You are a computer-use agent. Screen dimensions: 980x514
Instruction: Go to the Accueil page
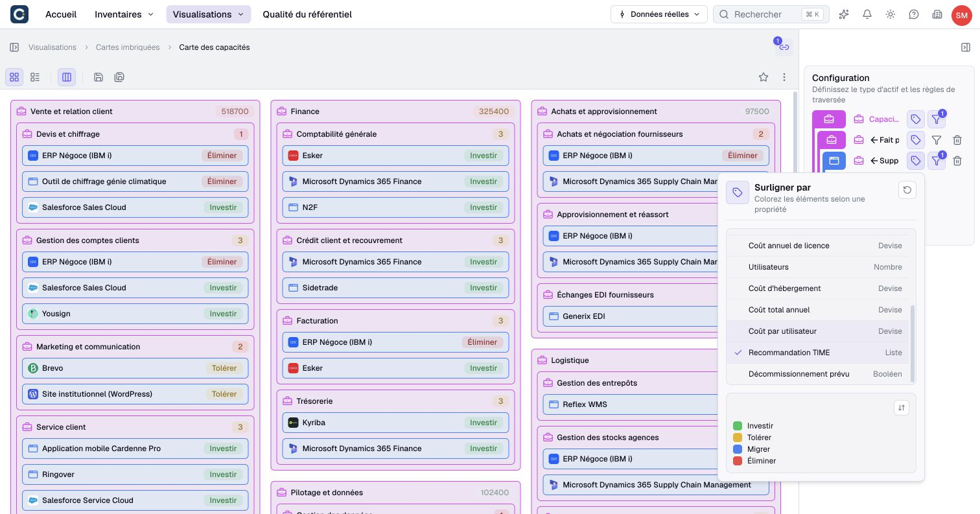tap(61, 14)
